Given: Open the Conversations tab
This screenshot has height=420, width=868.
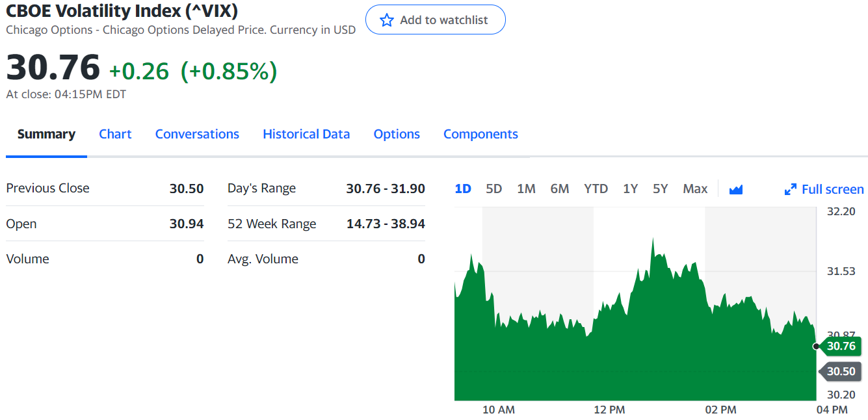Looking at the screenshot, I should (x=197, y=134).
